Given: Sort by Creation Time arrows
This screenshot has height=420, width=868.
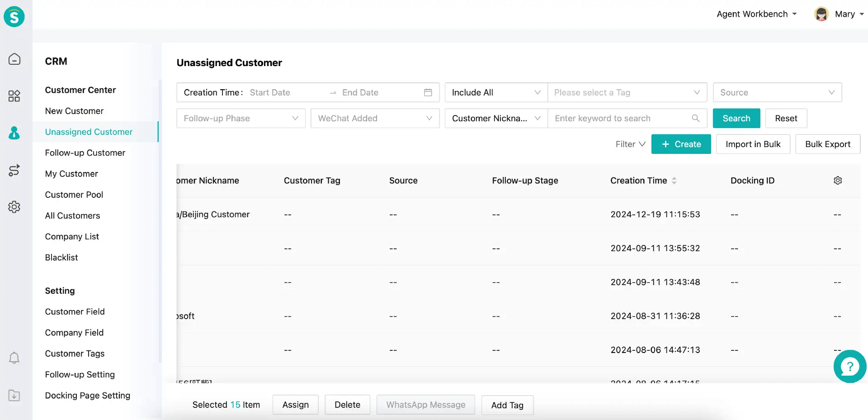Looking at the screenshot, I should click(674, 181).
